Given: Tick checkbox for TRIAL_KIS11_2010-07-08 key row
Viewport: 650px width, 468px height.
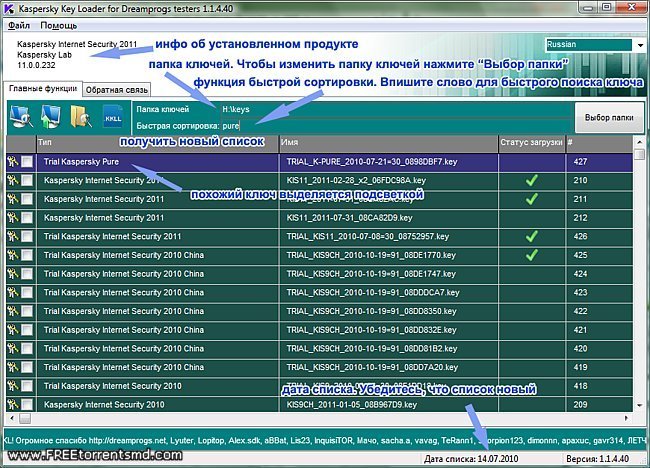Looking at the screenshot, I should 27,236.
